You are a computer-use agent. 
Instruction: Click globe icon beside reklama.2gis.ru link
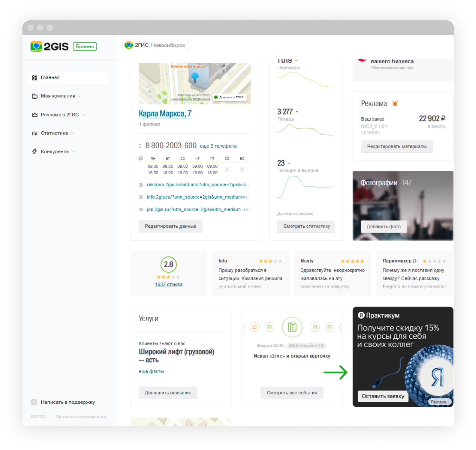[x=141, y=185]
